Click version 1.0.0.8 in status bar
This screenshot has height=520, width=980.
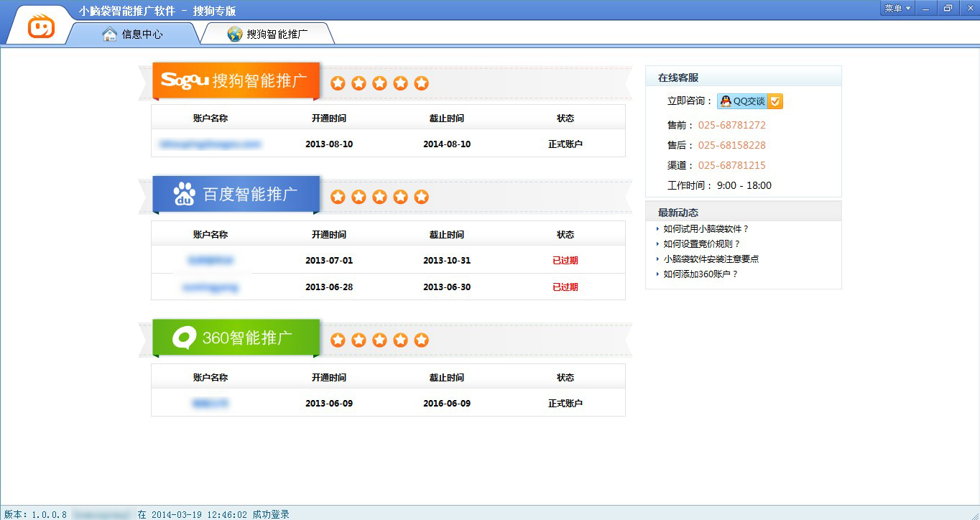(35, 514)
